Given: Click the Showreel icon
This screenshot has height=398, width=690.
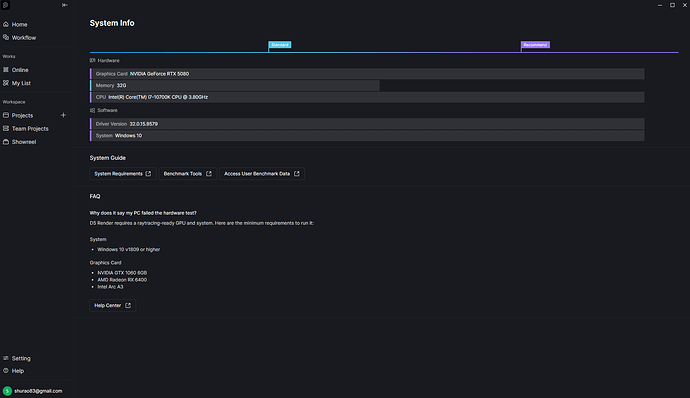Looking at the screenshot, I should point(6,142).
